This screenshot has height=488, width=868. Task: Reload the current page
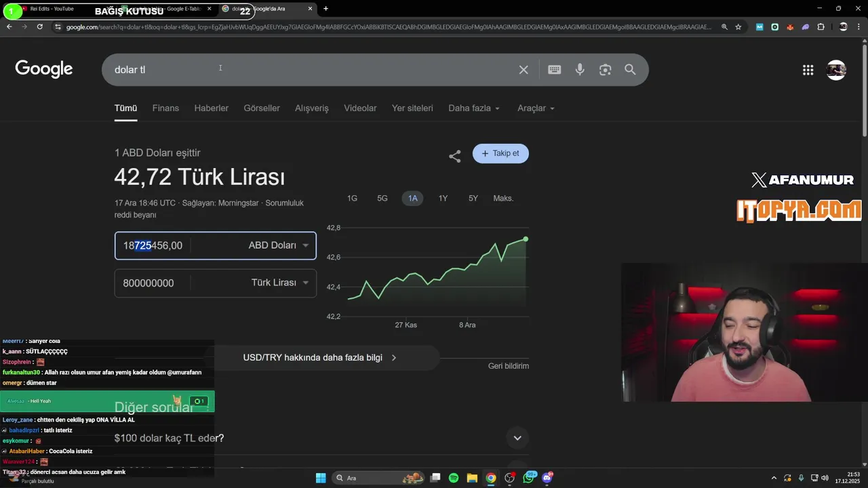40,26
